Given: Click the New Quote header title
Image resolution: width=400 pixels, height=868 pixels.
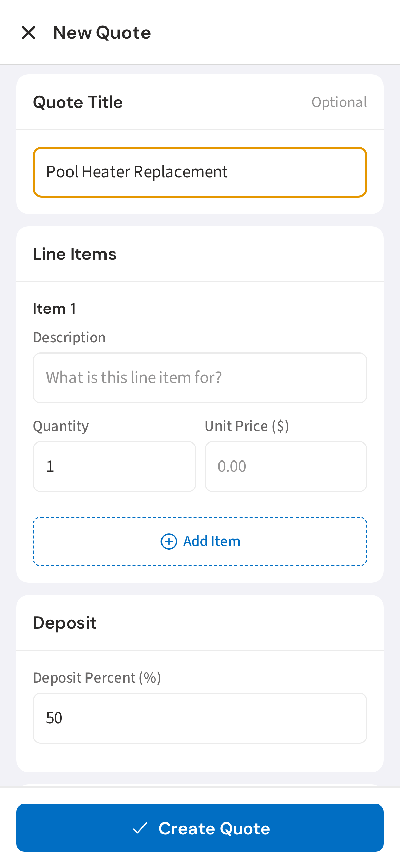Looking at the screenshot, I should click(102, 33).
